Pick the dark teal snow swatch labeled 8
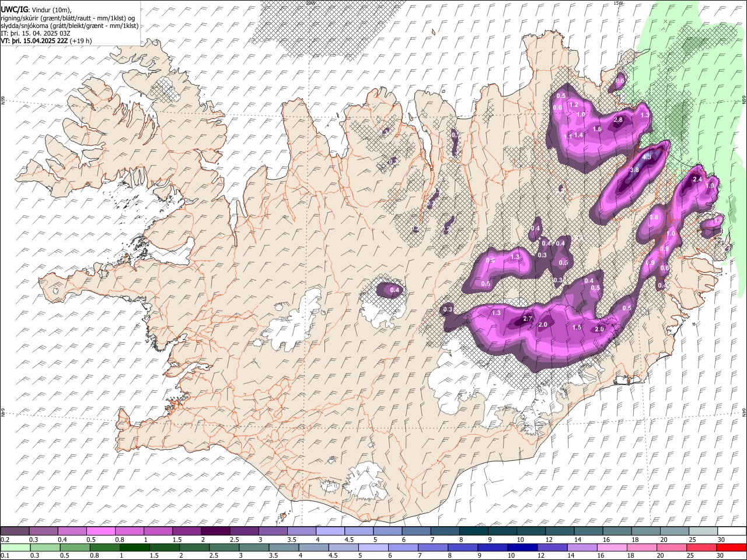This screenshot has width=747, height=560. point(474,531)
